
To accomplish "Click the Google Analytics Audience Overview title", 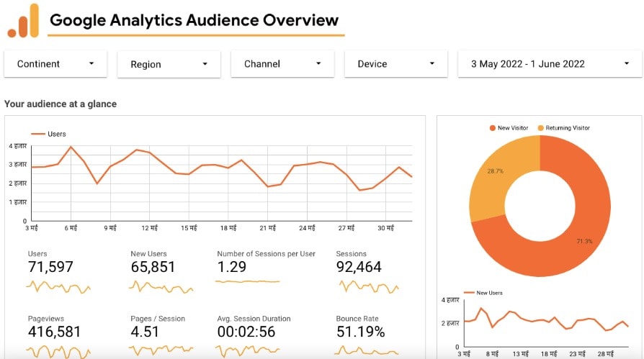I will point(194,19).
